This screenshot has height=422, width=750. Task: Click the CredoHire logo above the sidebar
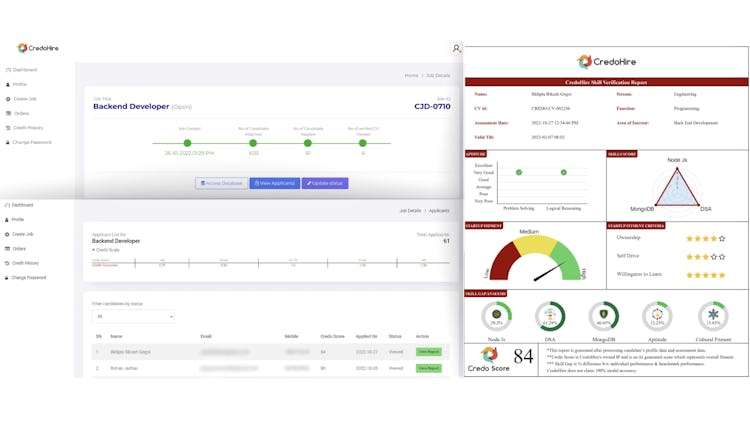pyautogui.click(x=38, y=48)
